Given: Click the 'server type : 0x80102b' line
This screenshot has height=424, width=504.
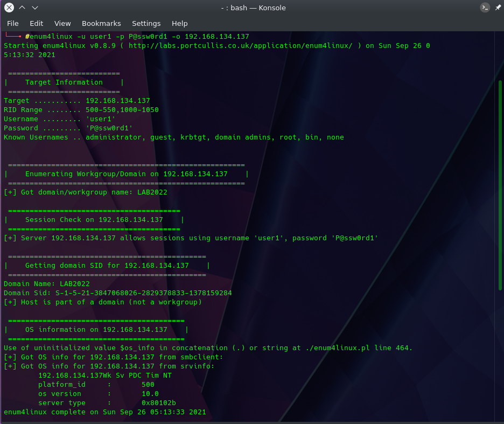Looking at the screenshot, I should coord(107,403).
